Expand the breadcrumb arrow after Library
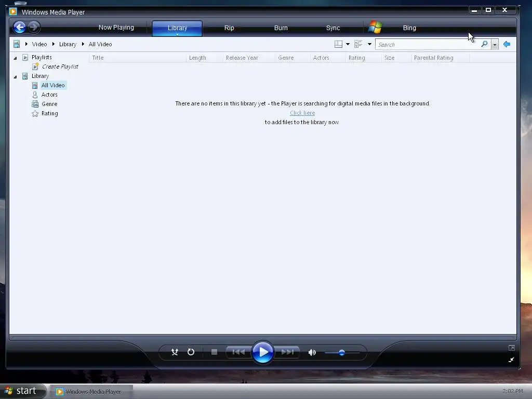Image resolution: width=532 pixels, height=399 pixels. (83, 44)
